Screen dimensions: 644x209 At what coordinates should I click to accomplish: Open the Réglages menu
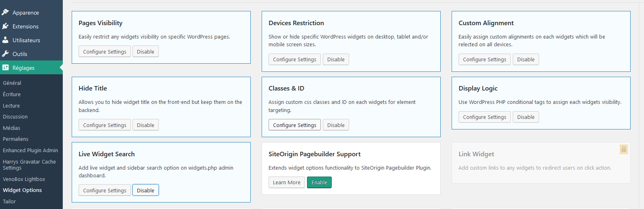click(x=31, y=68)
